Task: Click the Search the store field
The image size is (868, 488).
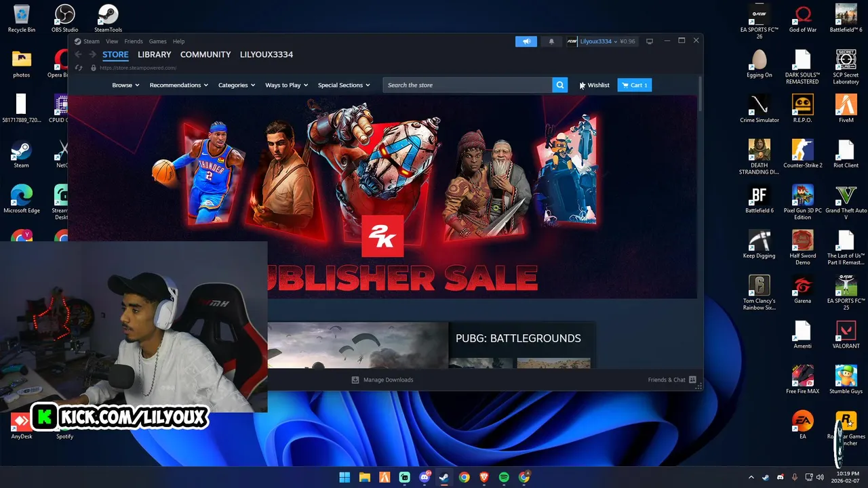Action: click(x=467, y=85)
